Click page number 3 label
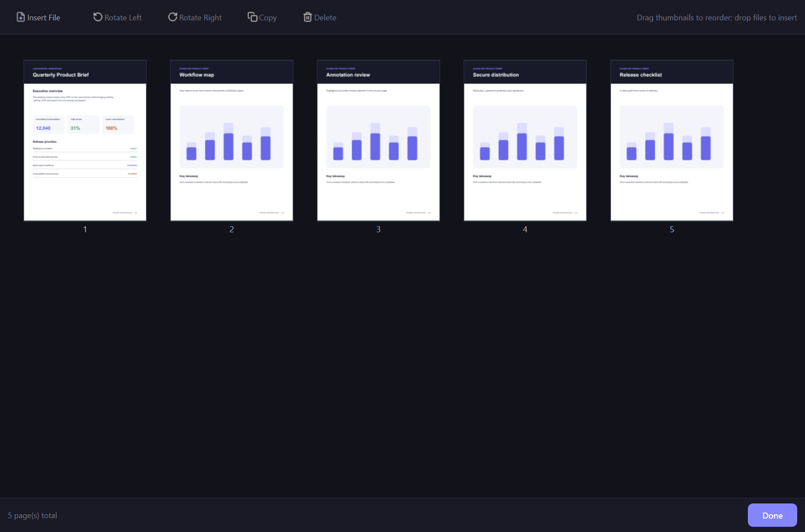 (379, 229)
